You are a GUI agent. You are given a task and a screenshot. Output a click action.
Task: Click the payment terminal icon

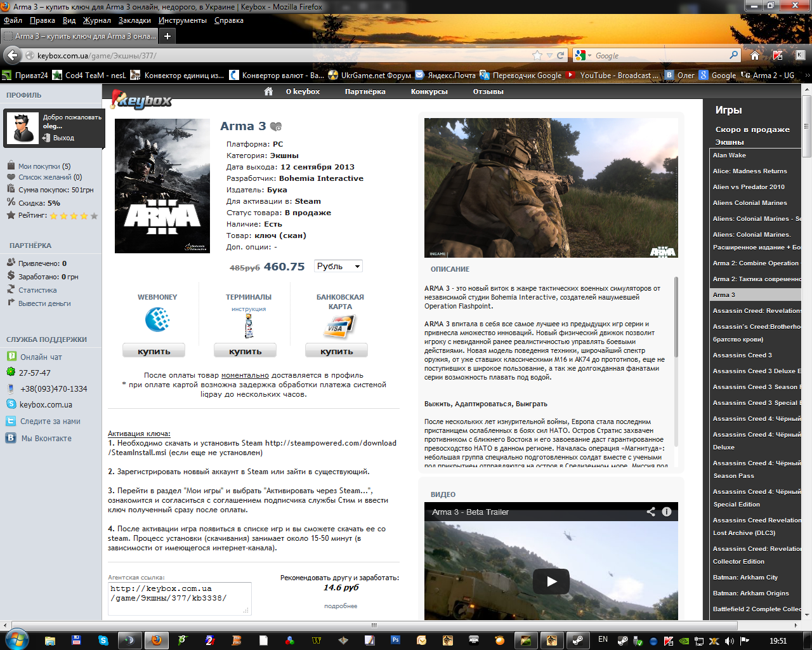pos(249,326)
